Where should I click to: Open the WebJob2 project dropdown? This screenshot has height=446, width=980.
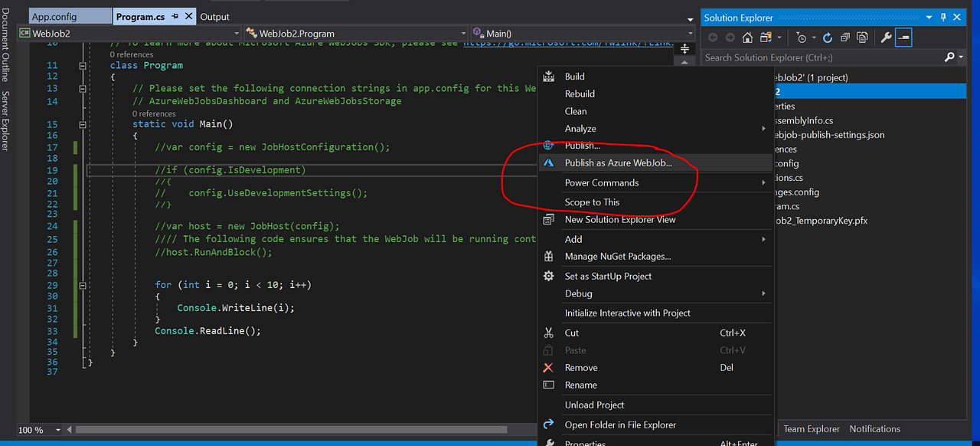[x=235, y=34]
